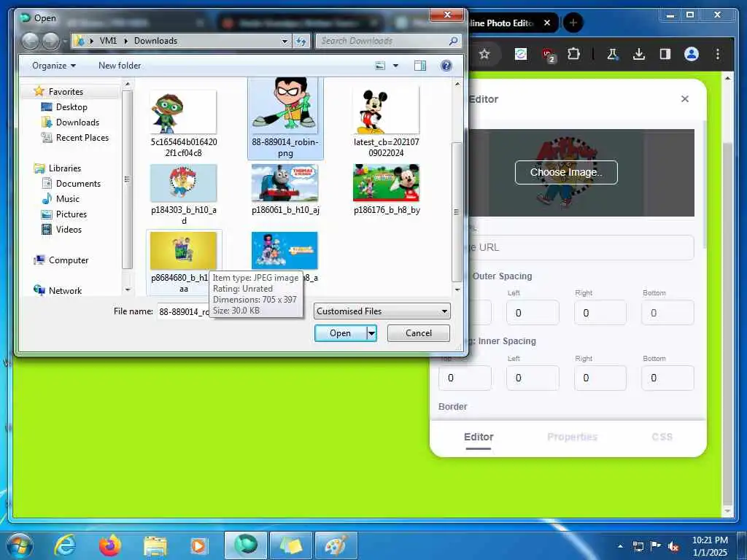Open the Windows Start orb
This screenshot has height=560, width=747.
point(20,545)
